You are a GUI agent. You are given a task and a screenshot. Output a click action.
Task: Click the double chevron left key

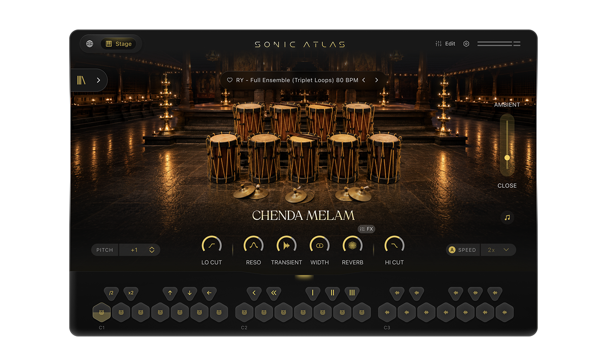point(274,293)
